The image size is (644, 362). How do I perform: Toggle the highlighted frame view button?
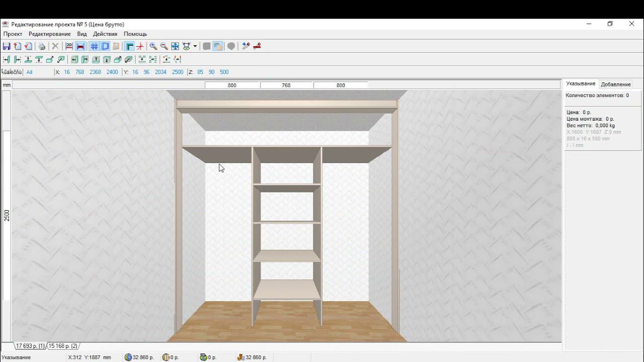(x=105, y=46)
